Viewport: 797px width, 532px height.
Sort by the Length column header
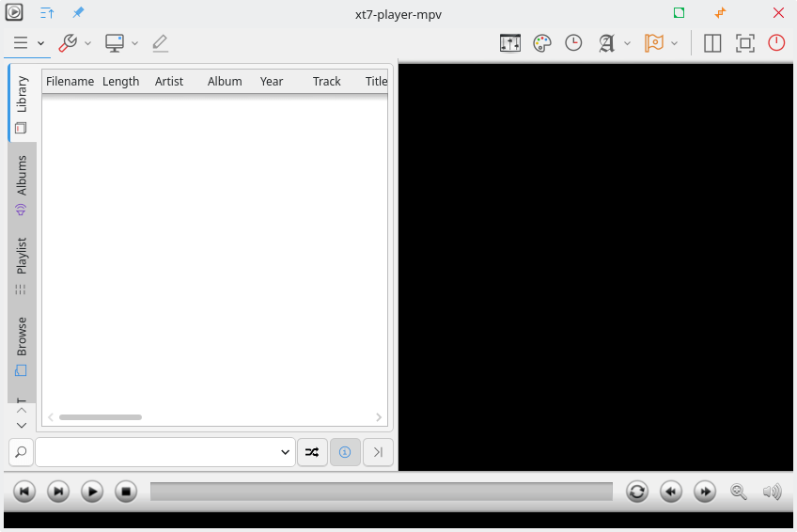[121, 81]
